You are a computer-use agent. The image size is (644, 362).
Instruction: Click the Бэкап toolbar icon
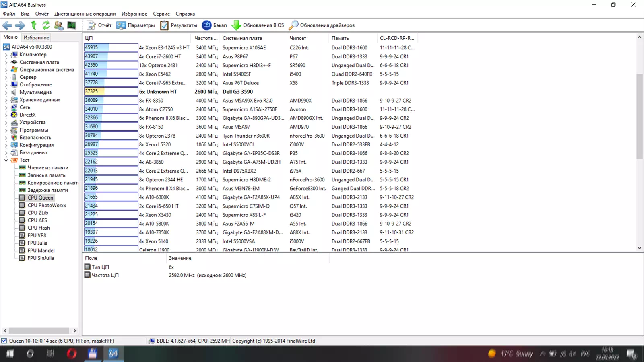(x=215, y=25)
